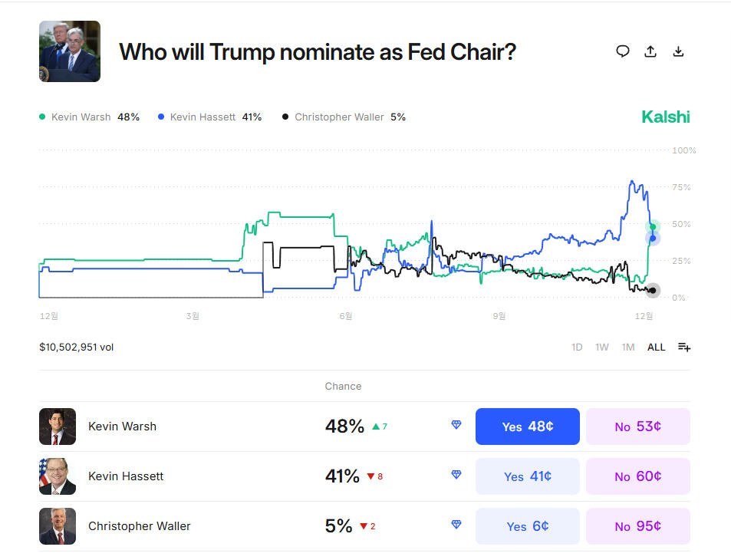
Task: Buy Yes 48¢ for Kevin Warsh
Action: [527, 427]
